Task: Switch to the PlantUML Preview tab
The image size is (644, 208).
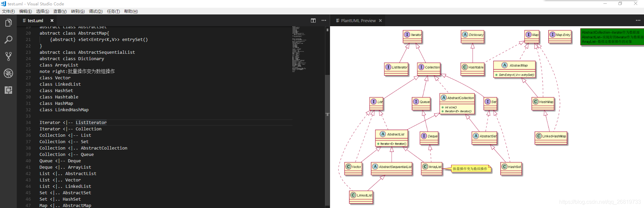Action: tap(358, 20)
